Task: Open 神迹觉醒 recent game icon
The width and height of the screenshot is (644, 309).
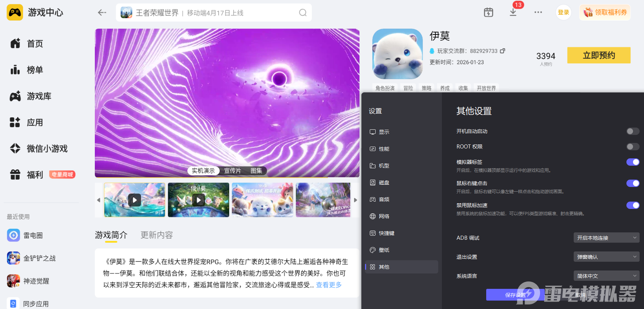Action: tap(14, 281)
